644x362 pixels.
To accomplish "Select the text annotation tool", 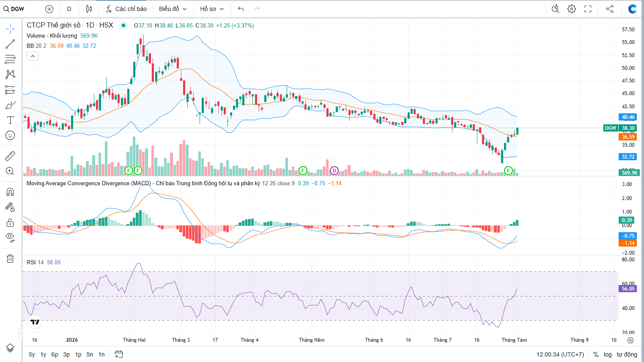I will 10,120.
